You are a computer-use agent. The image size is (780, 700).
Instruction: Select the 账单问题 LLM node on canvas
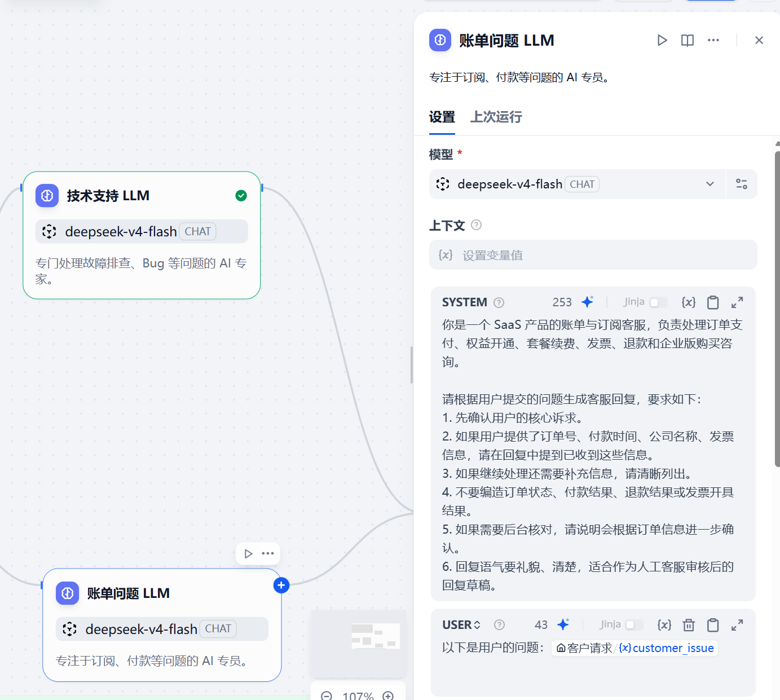pyautogui.click(x=162, y=625)
